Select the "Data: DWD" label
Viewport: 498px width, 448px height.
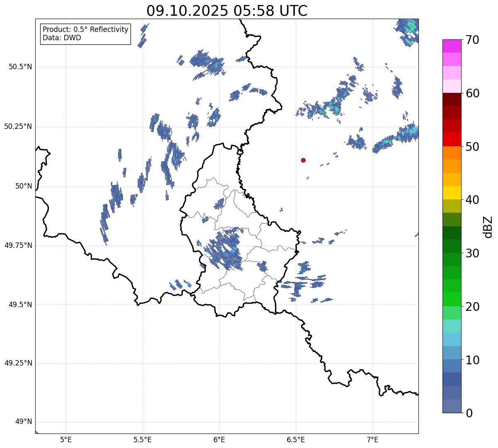(x=62, y=38)
